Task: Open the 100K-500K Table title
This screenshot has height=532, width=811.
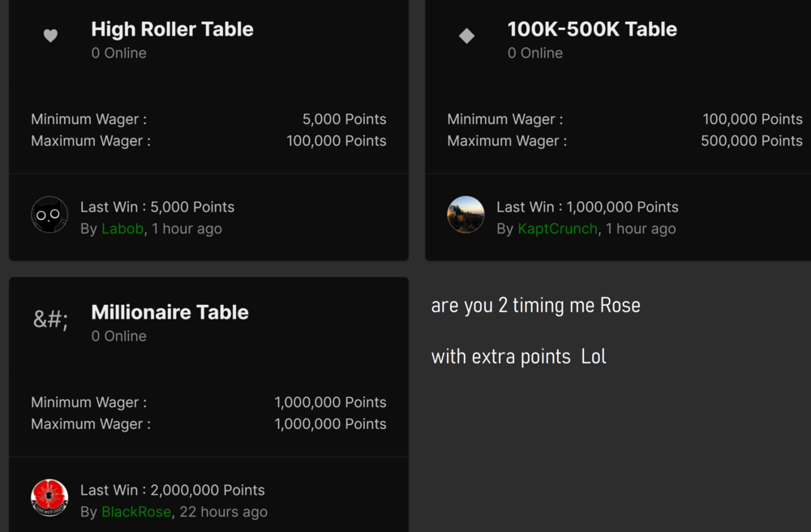Action: [592, 29]
